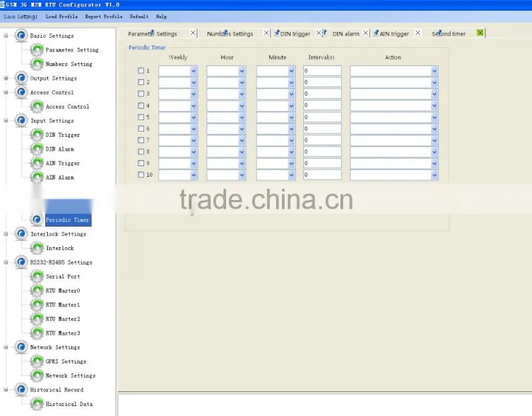This screenshot has width=532, height=416.
Task: Click the Historical Data green gear icon
Action: coord(37,404)
